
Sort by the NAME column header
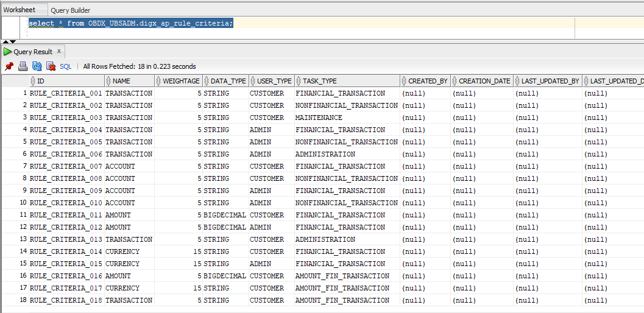click(x=129, y=81)
